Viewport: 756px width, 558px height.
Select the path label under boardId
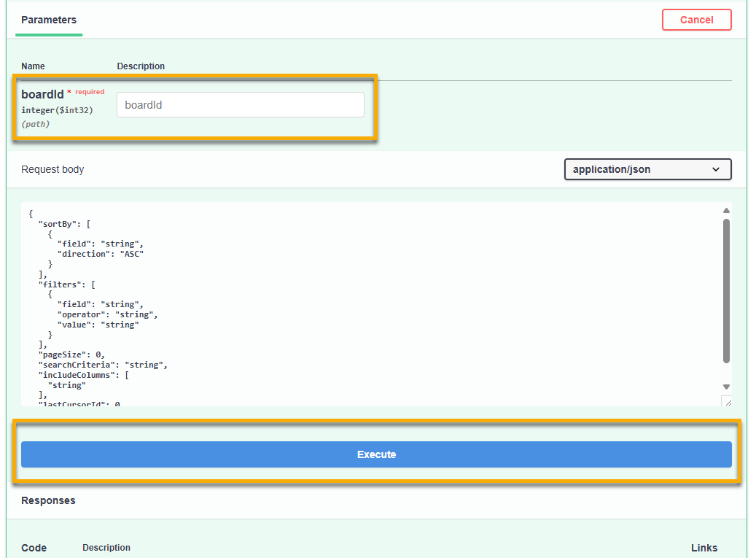point(35,124)
